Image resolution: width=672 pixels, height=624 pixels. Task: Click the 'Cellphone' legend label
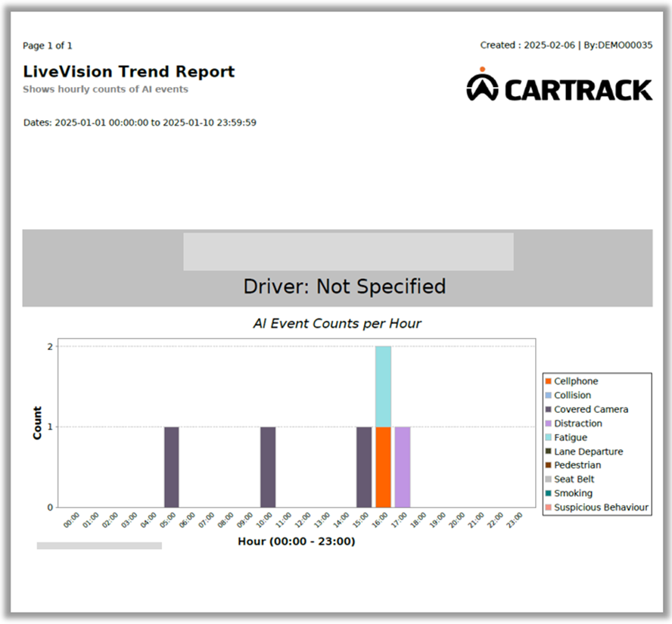pos(576,381)
